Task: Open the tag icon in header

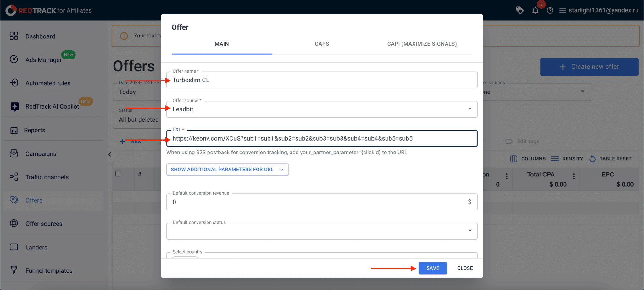Action: point(520,10)
